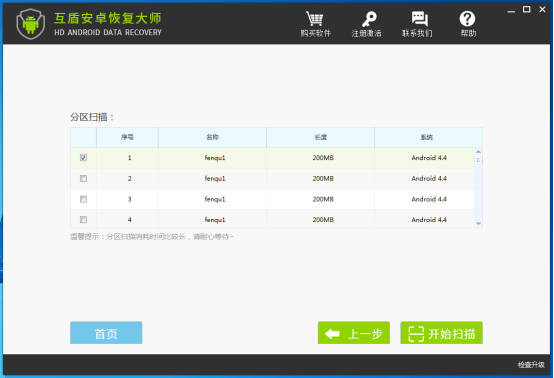
Task: Uncheck the checkbox for partition row 1
Action: [83, 158]
